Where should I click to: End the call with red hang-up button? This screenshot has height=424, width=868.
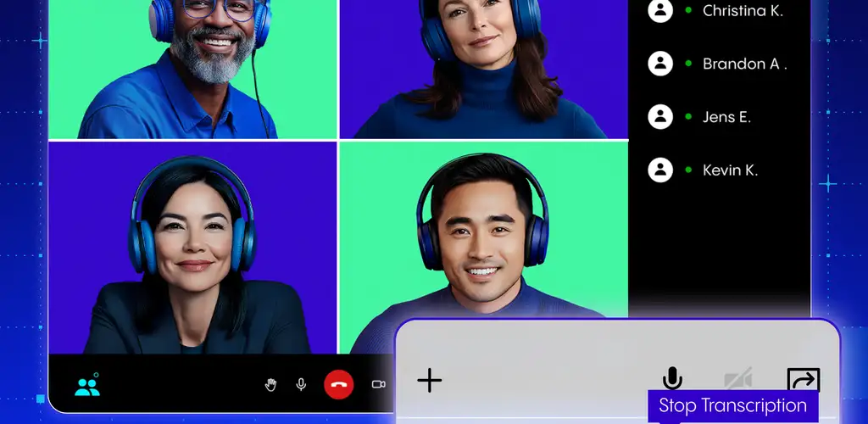pos(338,385)
